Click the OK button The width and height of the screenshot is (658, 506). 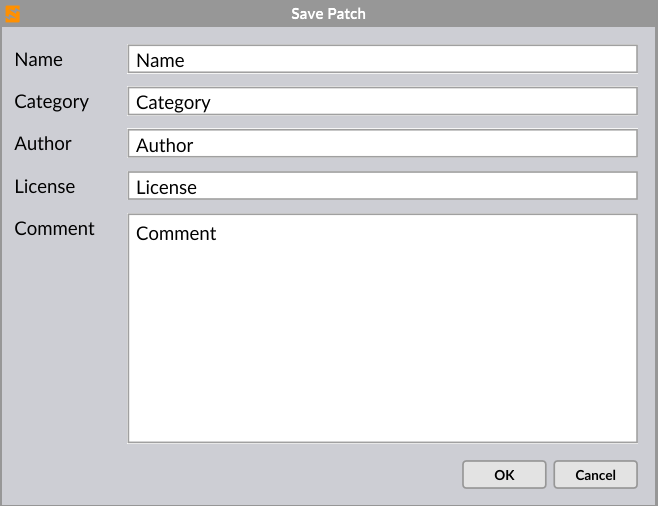(504, 475)
